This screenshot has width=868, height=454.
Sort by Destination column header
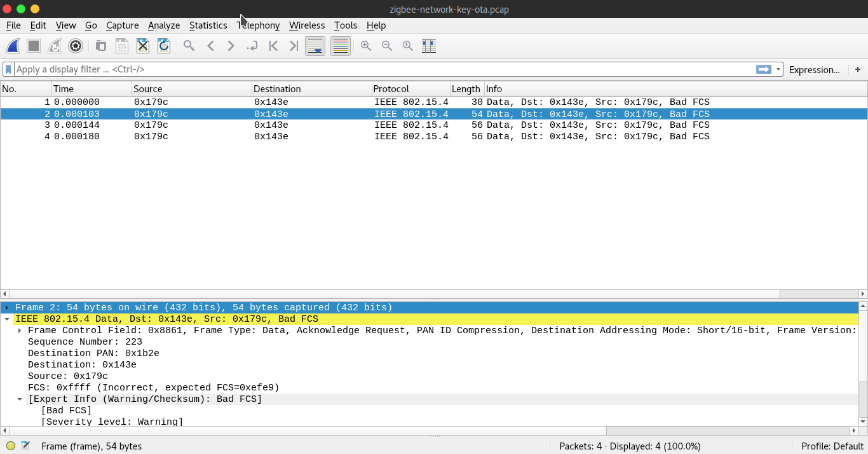point(311,89)
